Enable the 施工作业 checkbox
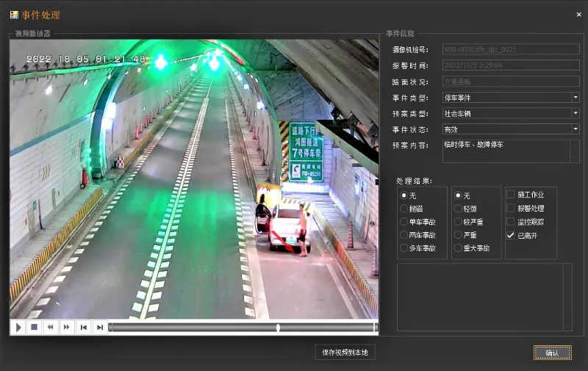 coord(511,195)
